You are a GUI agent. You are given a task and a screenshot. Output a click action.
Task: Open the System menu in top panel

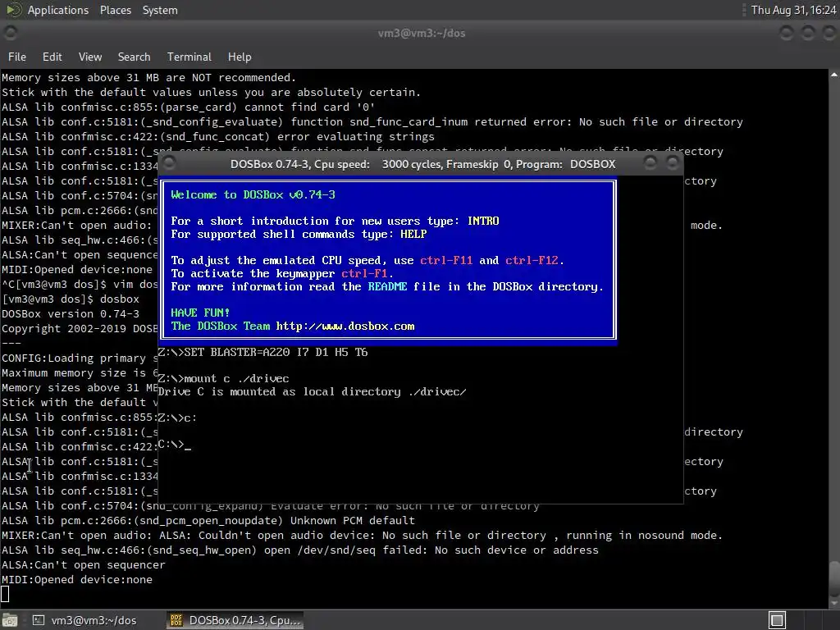coord(160,10)
